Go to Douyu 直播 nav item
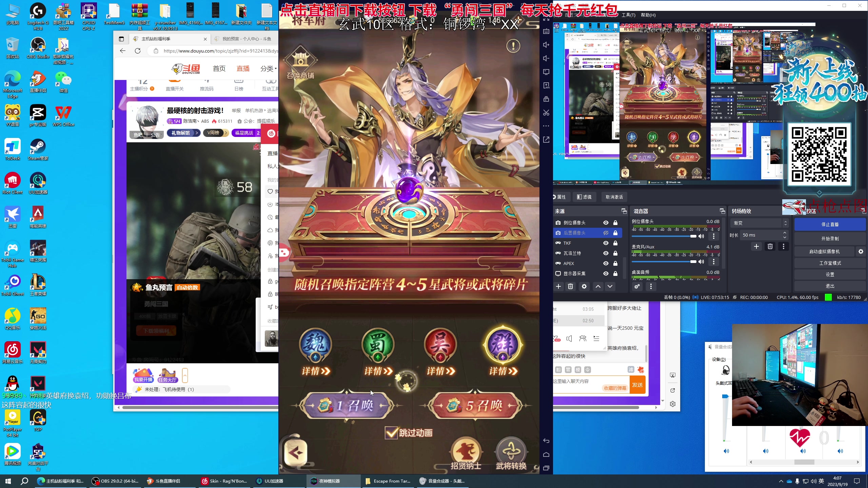The height and width of the screenshot is (488, 868). pos(243,68)
